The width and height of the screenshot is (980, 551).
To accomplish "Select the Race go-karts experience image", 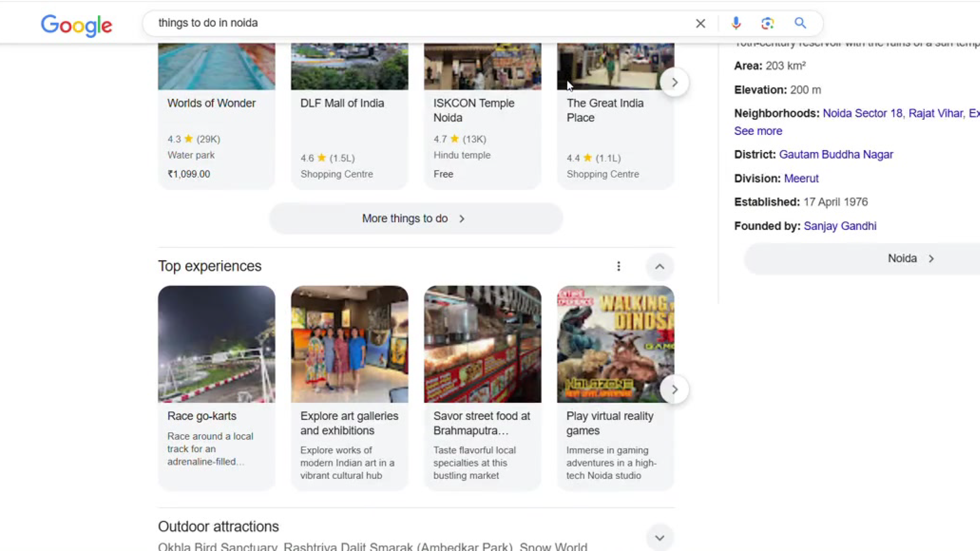I will [x=217, y=344].
